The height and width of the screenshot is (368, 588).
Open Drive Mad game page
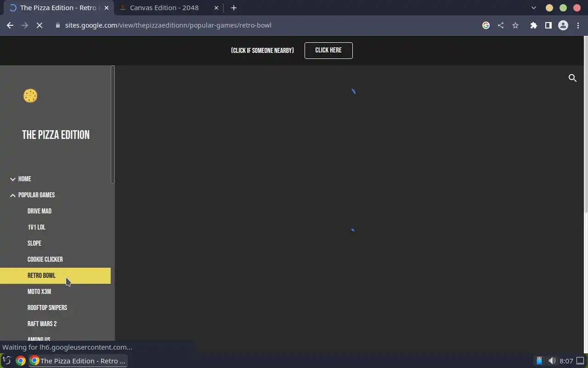40,211
